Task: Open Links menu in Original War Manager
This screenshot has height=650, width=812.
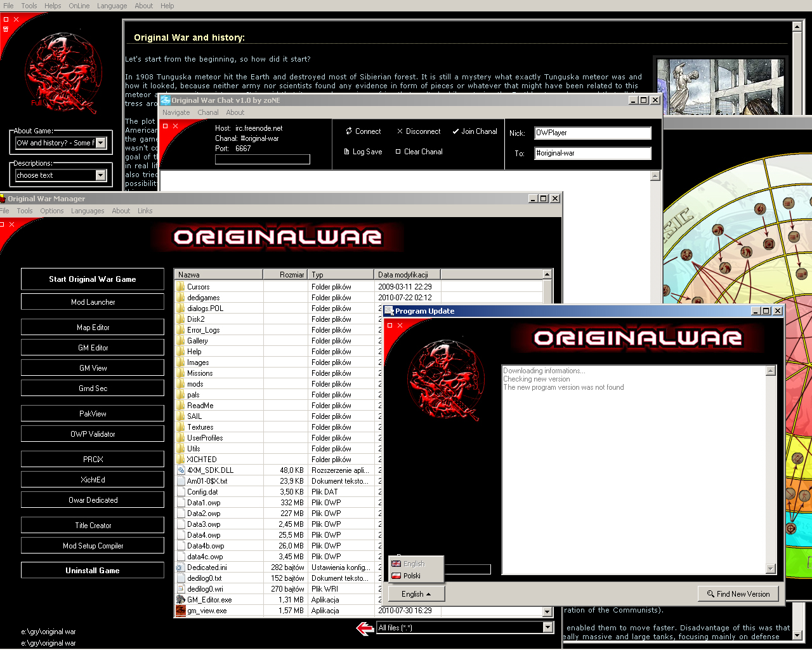Action: pos(145,211)
